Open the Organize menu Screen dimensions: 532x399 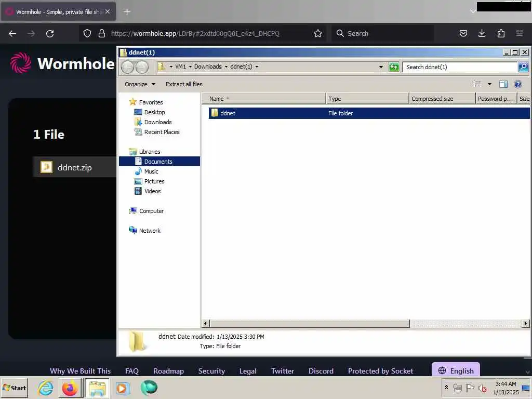140,84
